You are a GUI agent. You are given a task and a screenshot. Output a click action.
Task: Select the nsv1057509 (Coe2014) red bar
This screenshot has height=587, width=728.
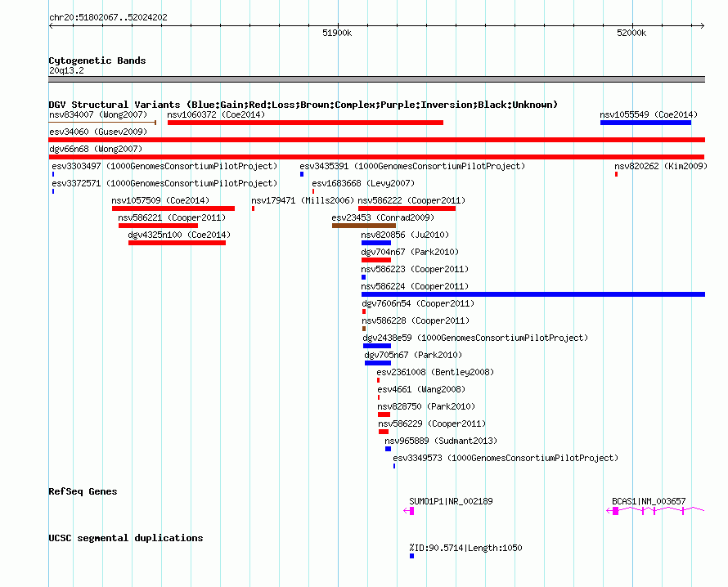pyautogui.click(x=173, y=208)
